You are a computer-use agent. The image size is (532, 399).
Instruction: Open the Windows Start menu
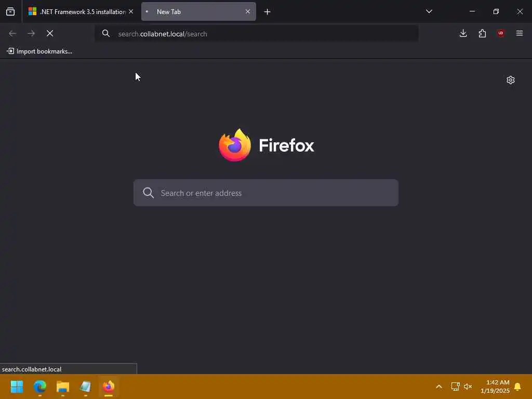click(17, 387)
